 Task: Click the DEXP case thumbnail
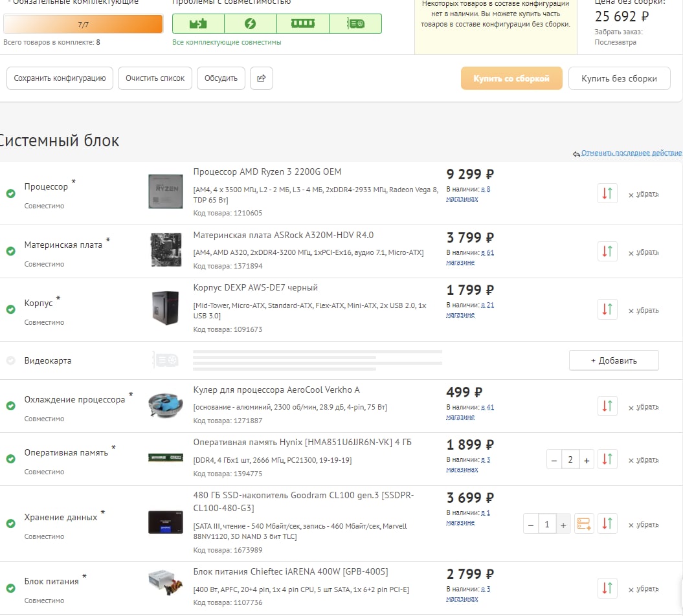(x=166, y=308)
